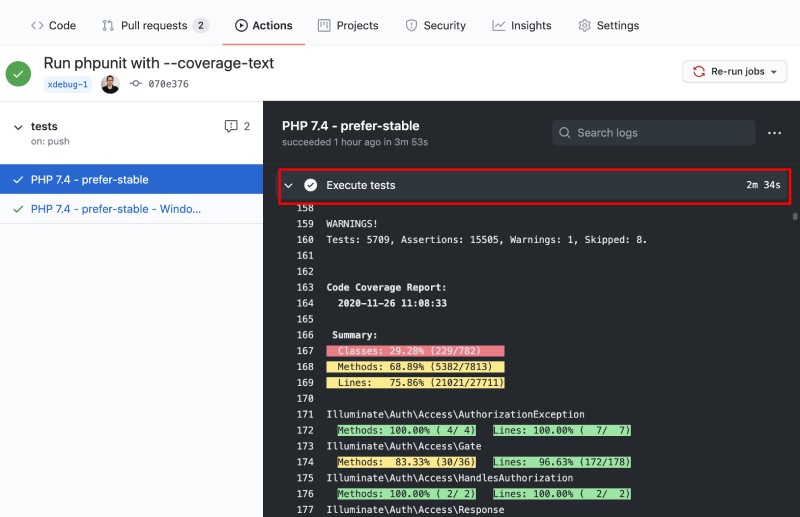Click the 'Code Coverage Report:' heading
This screenshot has height=517, width=800.
pos(386,287)
